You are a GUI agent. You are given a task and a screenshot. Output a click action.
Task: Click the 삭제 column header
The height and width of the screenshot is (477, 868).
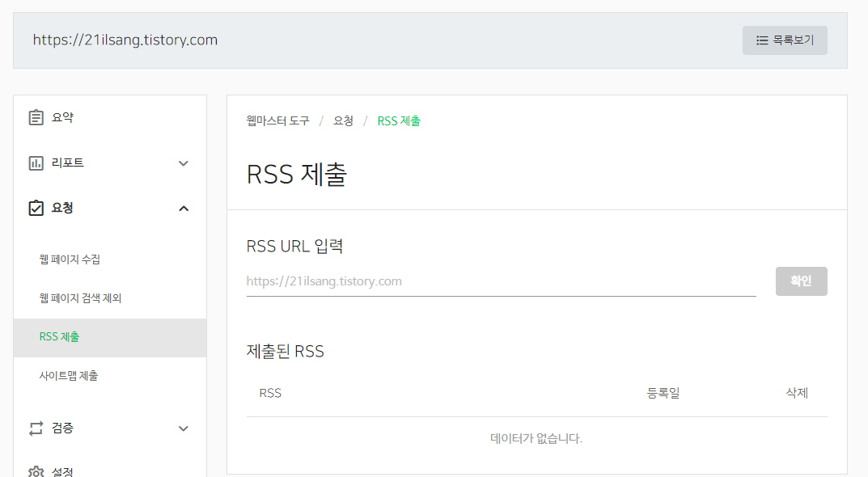797,393
